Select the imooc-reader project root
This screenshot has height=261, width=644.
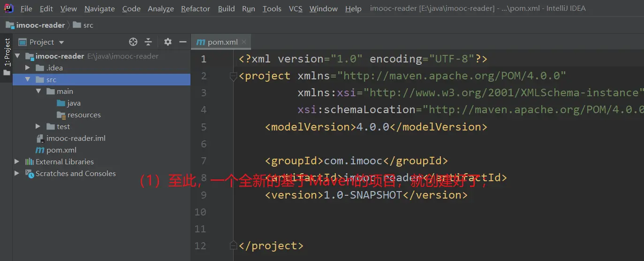point(102,56)
